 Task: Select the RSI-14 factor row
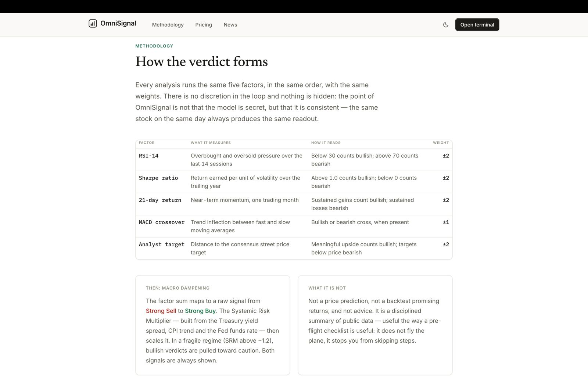[294, 160]
